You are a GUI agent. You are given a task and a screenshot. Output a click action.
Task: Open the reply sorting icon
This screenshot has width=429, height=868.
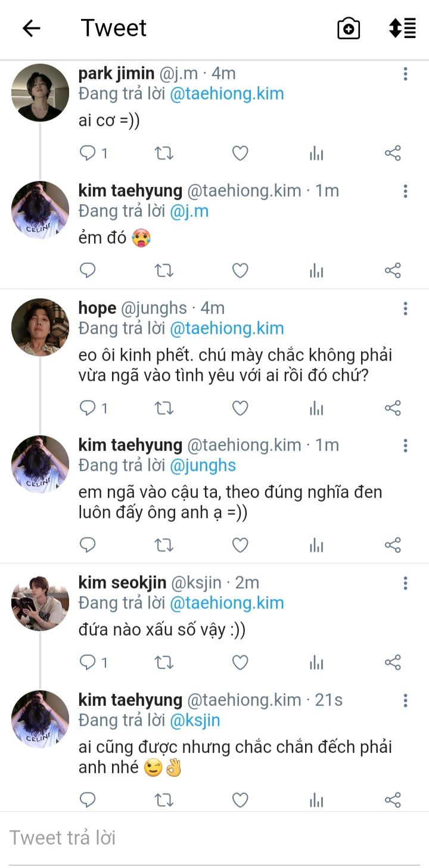402,28
